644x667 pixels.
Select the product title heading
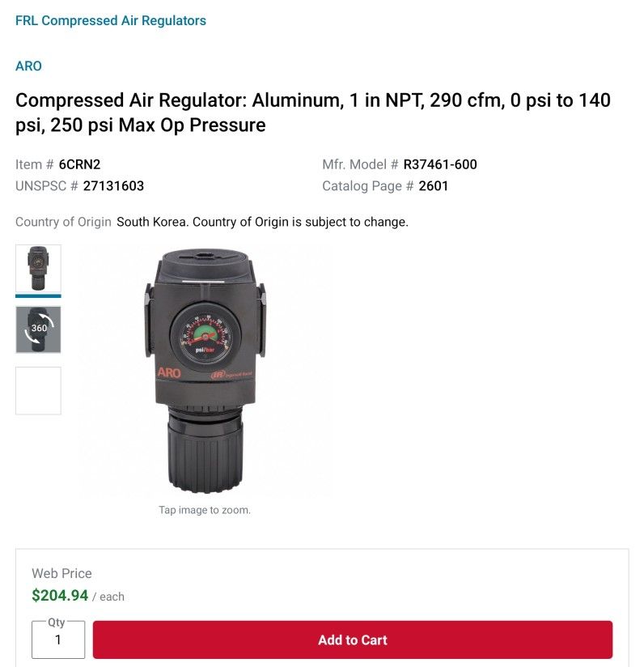tap(314, 113)
